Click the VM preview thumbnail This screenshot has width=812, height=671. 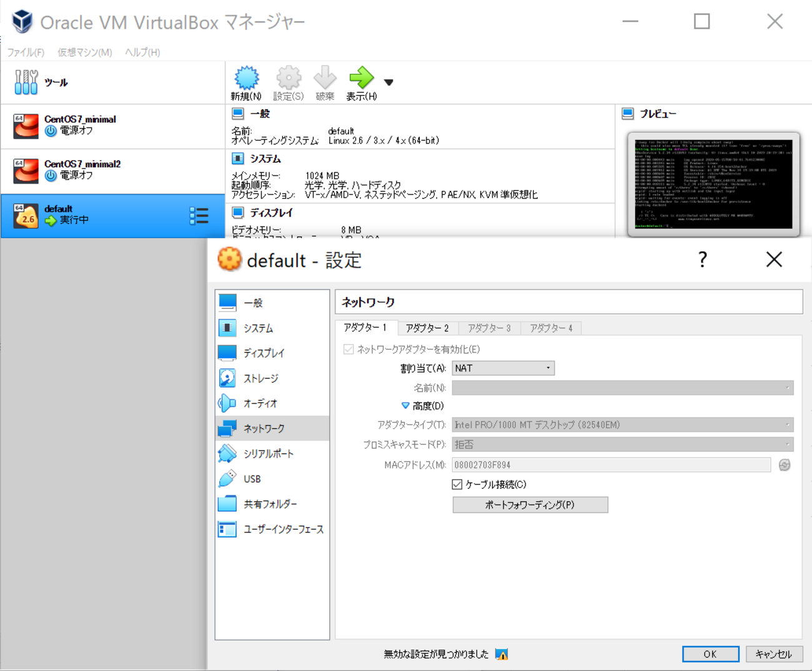point(713,184)
